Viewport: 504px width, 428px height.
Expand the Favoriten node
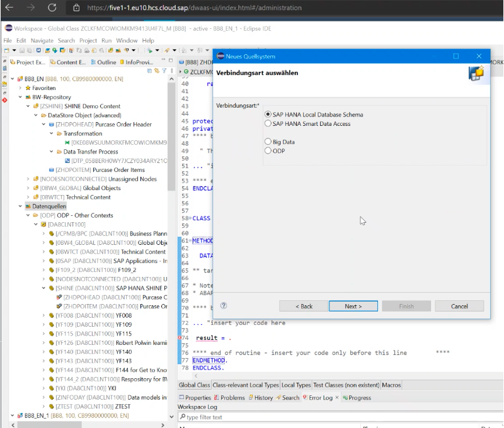pyautogui.click(x=20, y=88)
